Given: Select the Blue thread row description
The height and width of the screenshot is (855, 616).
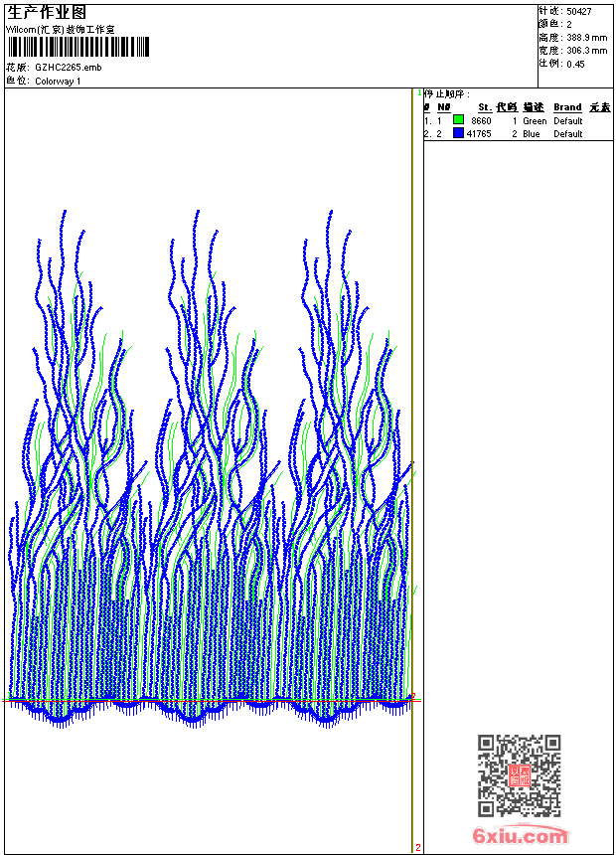Looking at the screenshot, I should (x=531, y=134).
